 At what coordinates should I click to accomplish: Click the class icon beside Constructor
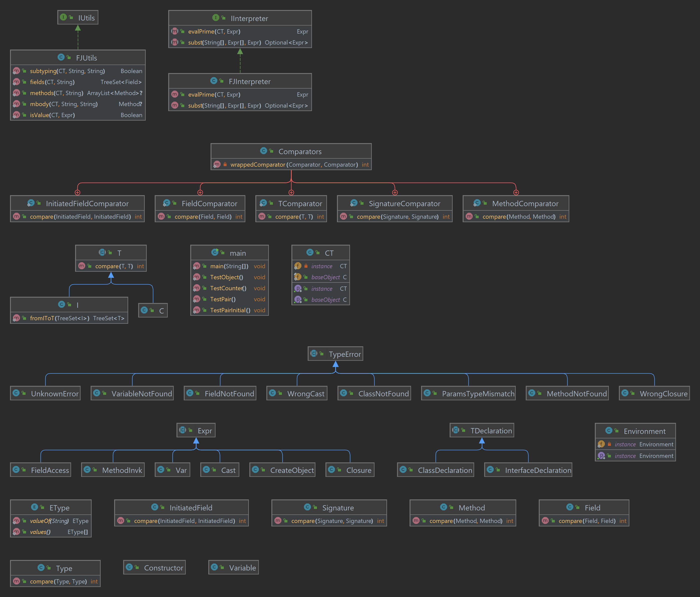(x=129, y=567)
